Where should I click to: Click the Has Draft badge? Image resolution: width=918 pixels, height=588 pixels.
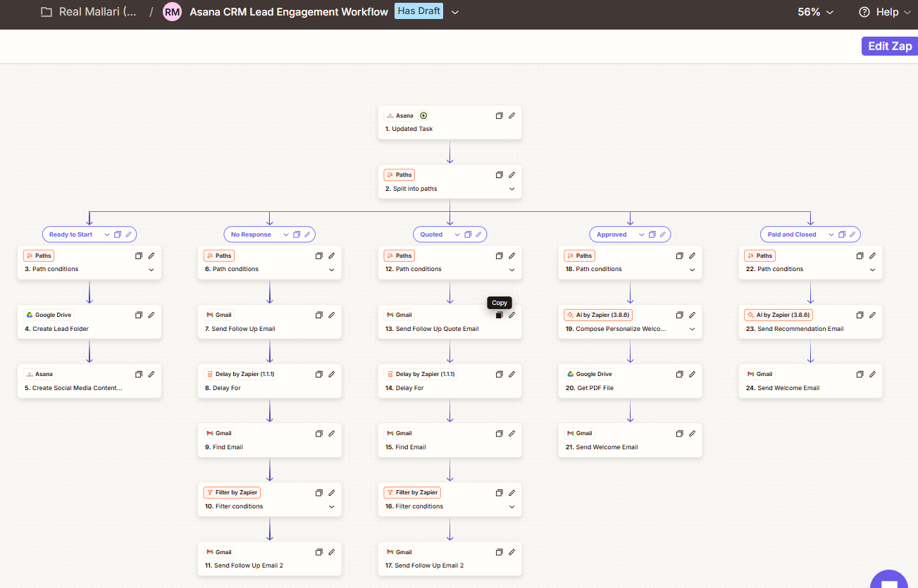click(x=419, y=11)
